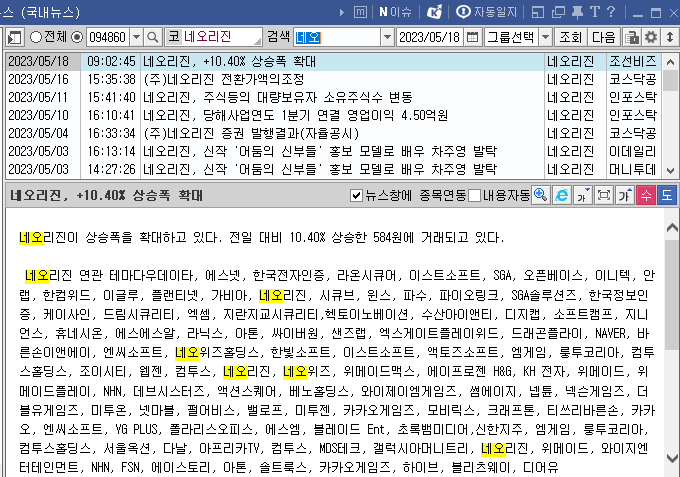Click the duplicate window icon
This screenshot has width=680, height=477.
pos(558,12)
